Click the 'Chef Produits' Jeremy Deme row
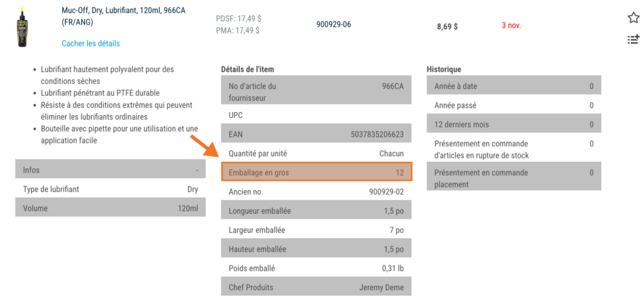This screenshot has width=644, height=303. click(316, 288)
